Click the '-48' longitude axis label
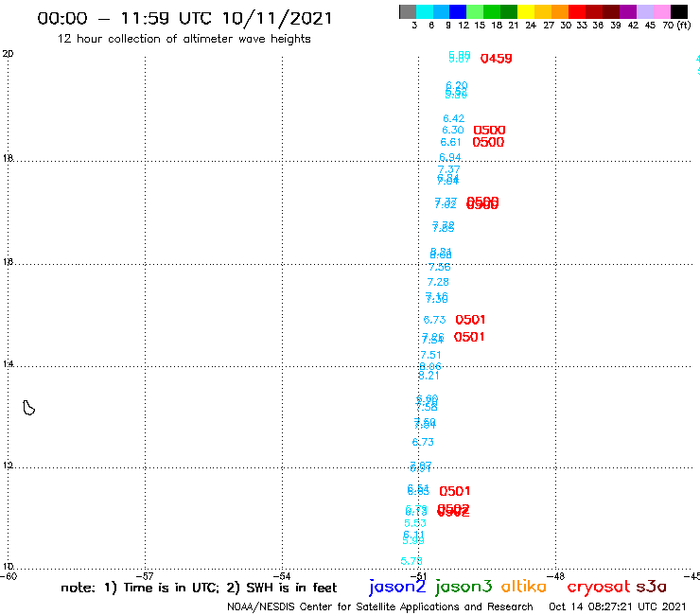The height and width of the screenshot is (615, 700). coord(556,576)
